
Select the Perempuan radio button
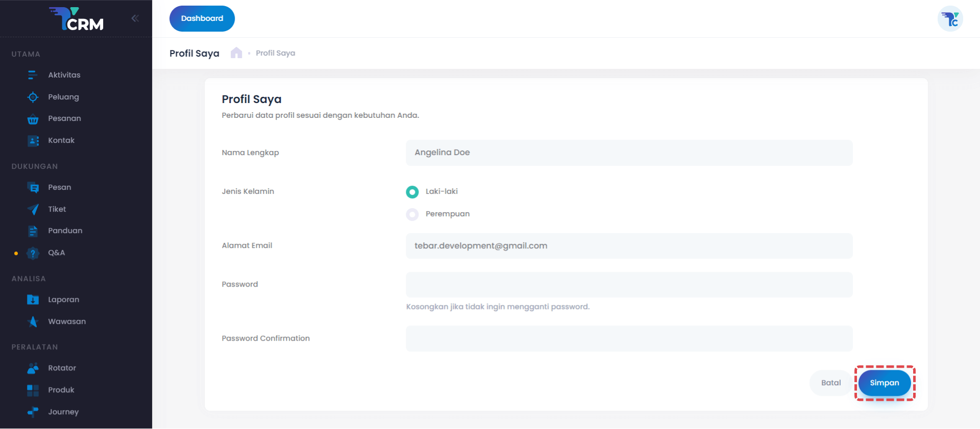click(x=412, y=214)
